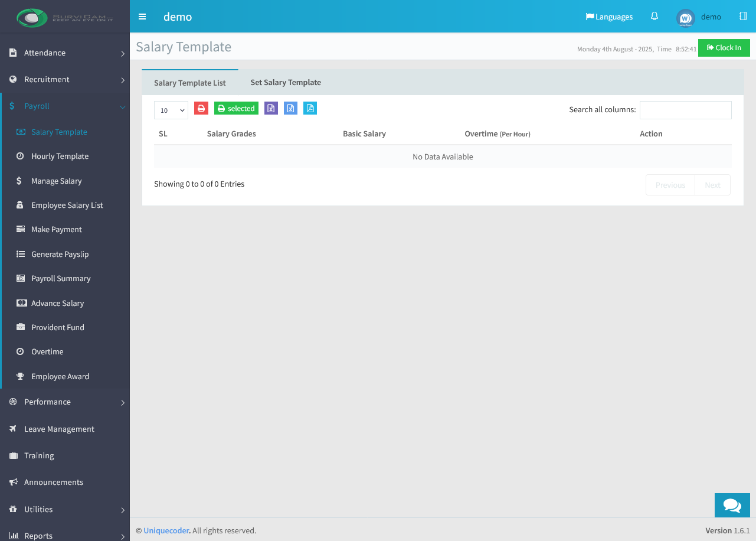Click the No Data Available row
The width and height of the screenshot is (756, 541).
click(443, 157)
